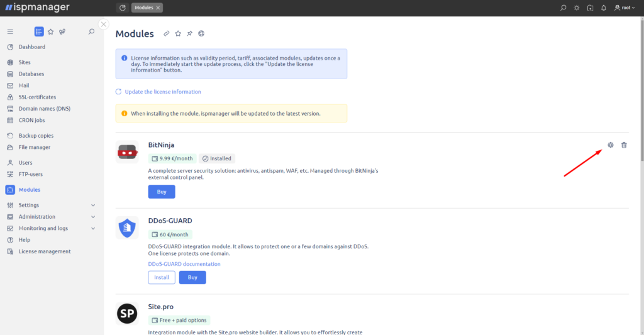This screenshot has height=335, width=644.
Task: Click the Buy button for DDoS-GUARD
Action: pyautogui.click(x=192, y=278)
